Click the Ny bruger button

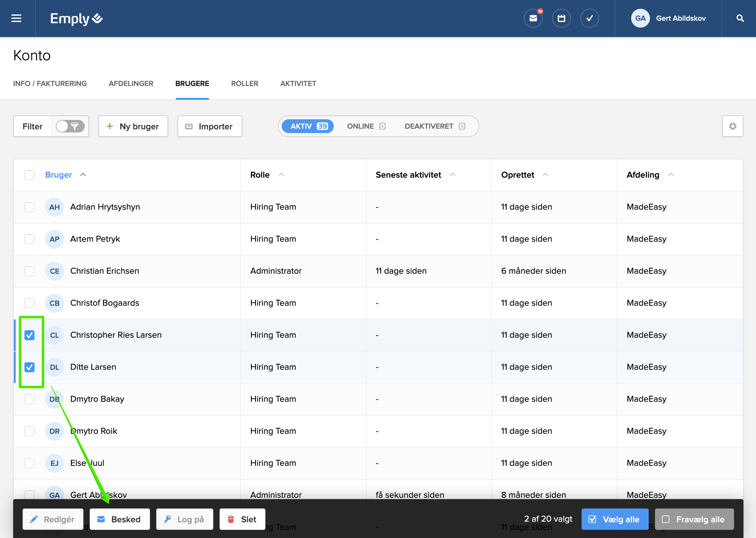[x=133, y=126]
